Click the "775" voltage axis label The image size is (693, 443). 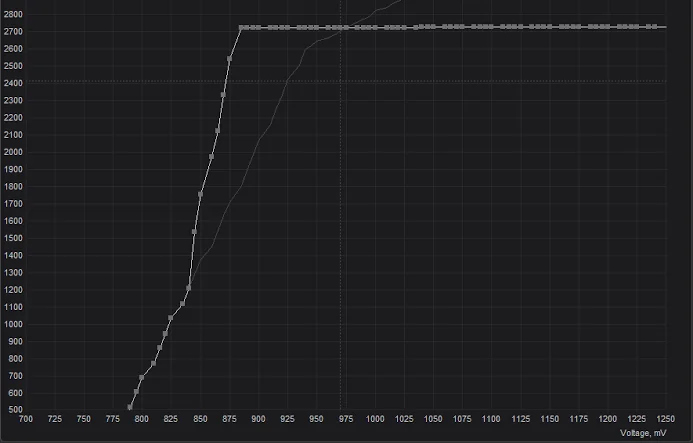pyautogui.click(x=113, y=419)
